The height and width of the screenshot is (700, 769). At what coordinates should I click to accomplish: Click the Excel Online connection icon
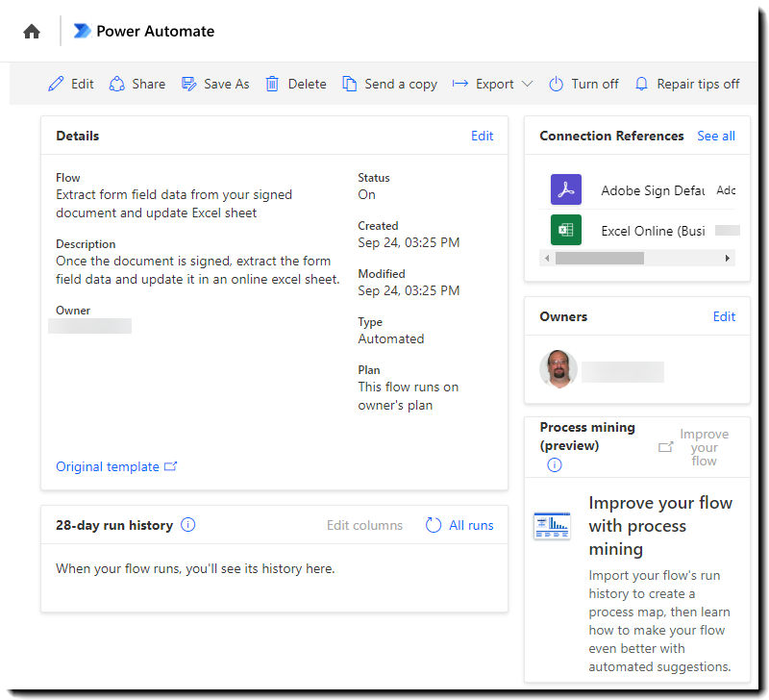tap(566, 231)
